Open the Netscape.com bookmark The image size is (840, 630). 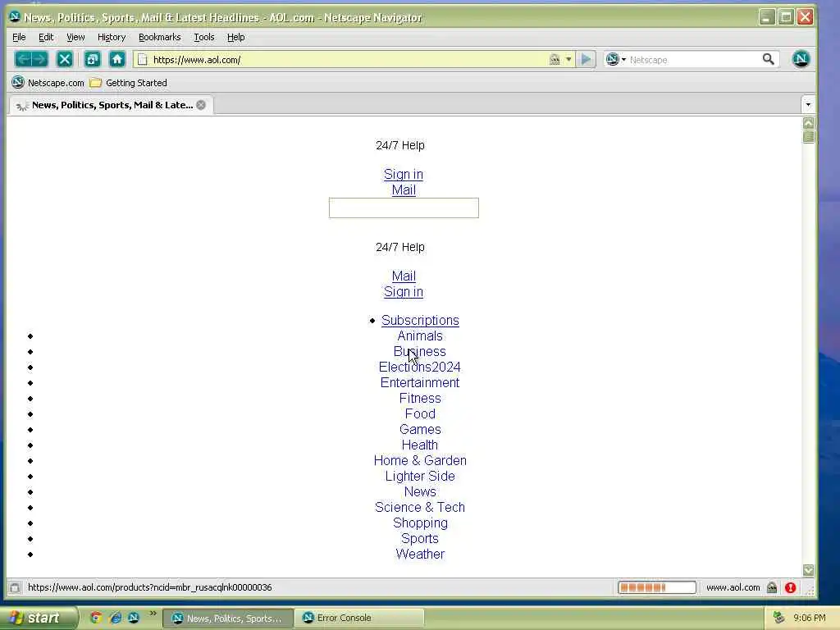pos(48,83)
